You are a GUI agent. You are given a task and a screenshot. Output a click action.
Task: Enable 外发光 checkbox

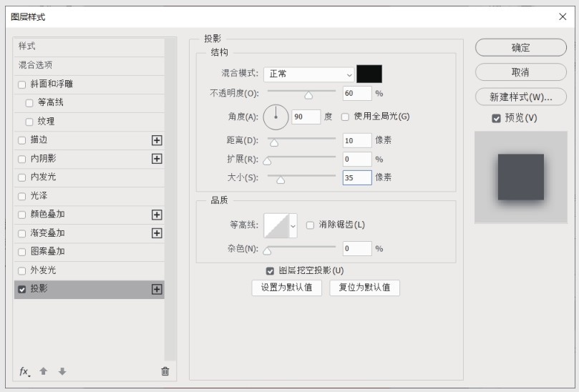(21, 271)
